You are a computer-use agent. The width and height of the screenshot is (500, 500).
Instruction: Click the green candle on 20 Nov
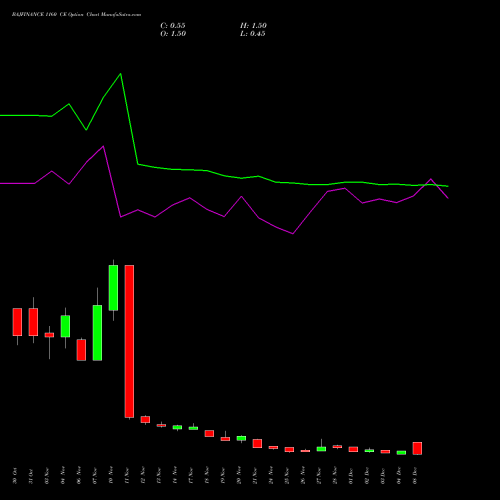(x=241, y=438)
